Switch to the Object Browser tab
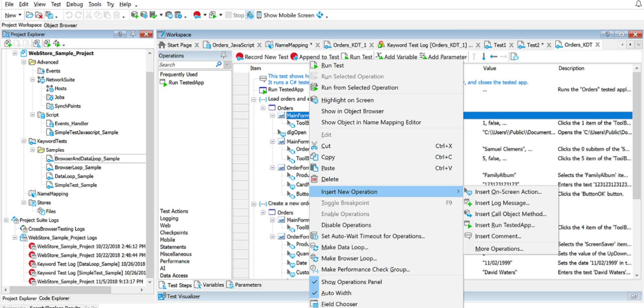 pyautogui.click(x=60, y=25)
